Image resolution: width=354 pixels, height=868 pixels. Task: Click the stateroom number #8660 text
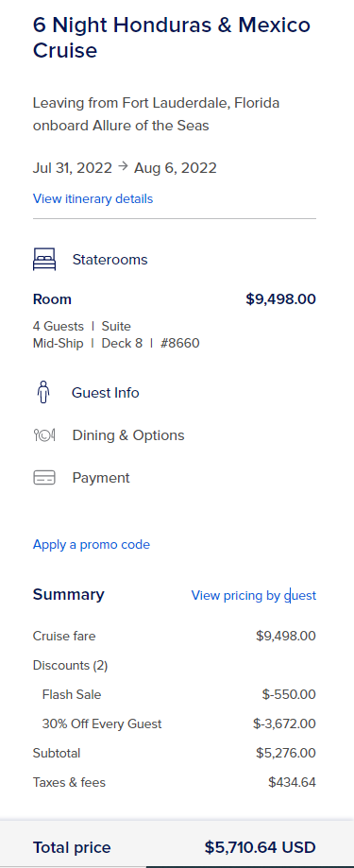pyautogui.click(x=179, y=343)
